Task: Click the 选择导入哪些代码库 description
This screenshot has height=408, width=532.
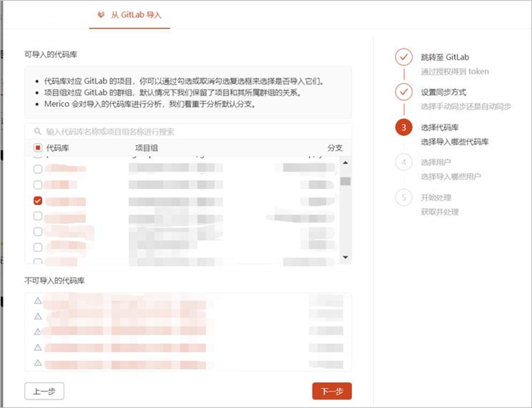Action: (x=455, y=142)
